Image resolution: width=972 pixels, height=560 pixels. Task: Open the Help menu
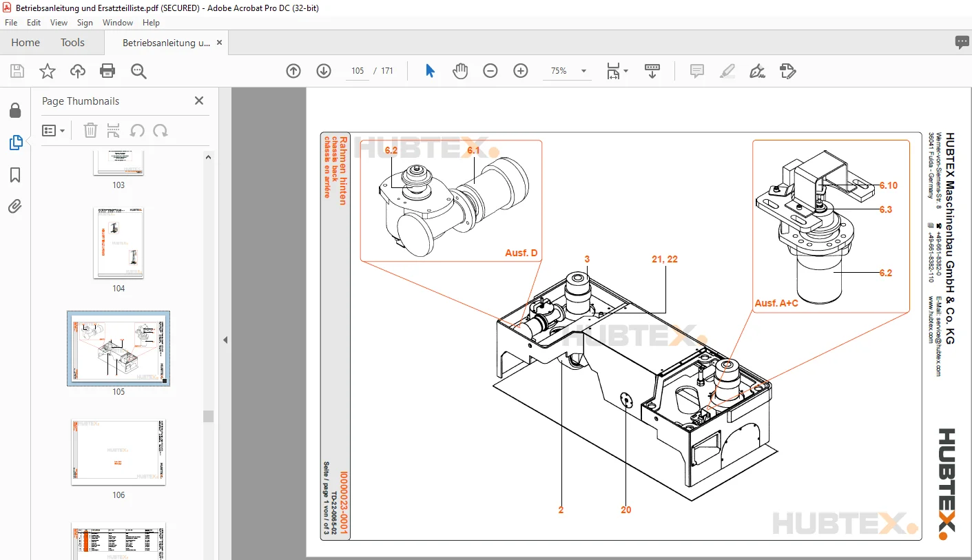point(151,23)
